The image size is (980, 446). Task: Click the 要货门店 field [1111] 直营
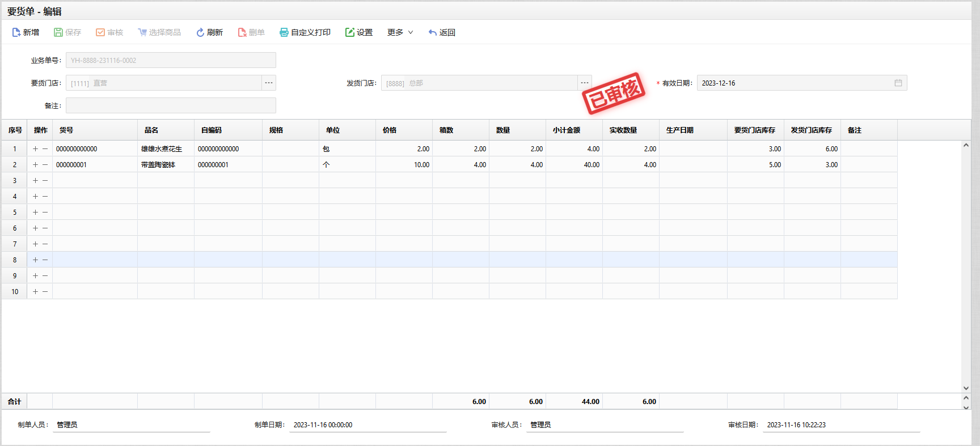[x=163, y=83]
